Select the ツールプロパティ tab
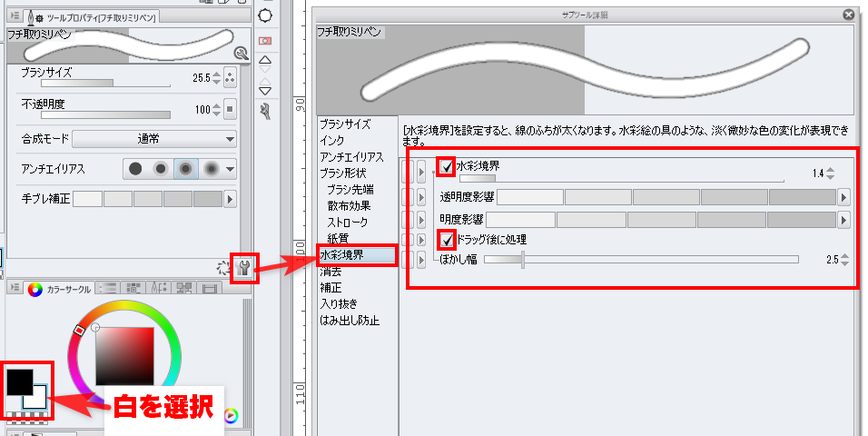Viewport: 868px width, 436px height. (92, 18)
